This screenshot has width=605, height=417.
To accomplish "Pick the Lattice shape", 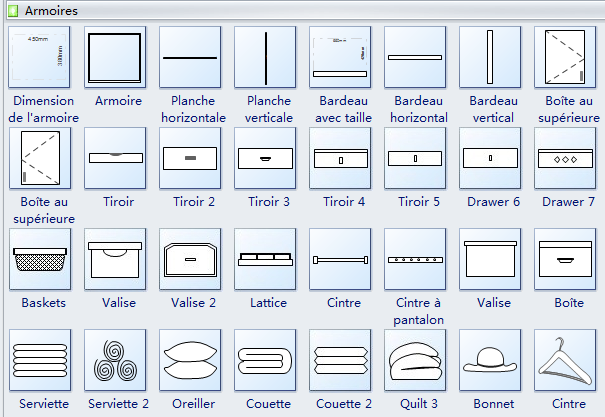I will (265, 259).
